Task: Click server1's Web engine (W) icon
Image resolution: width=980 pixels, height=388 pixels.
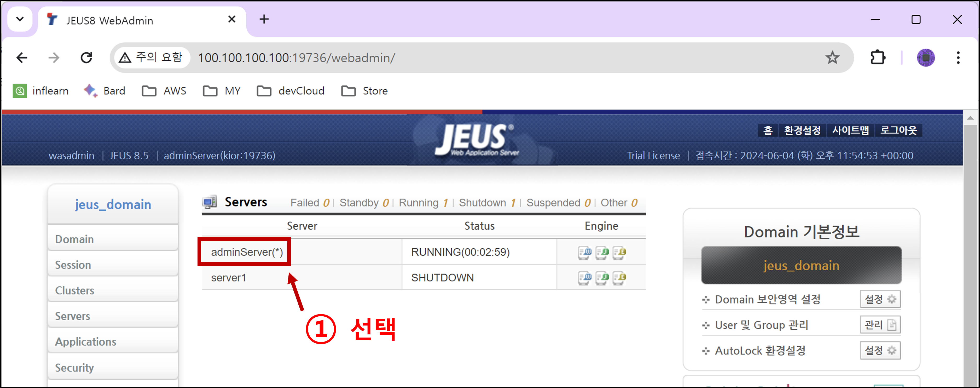Action: coord(584,278)
